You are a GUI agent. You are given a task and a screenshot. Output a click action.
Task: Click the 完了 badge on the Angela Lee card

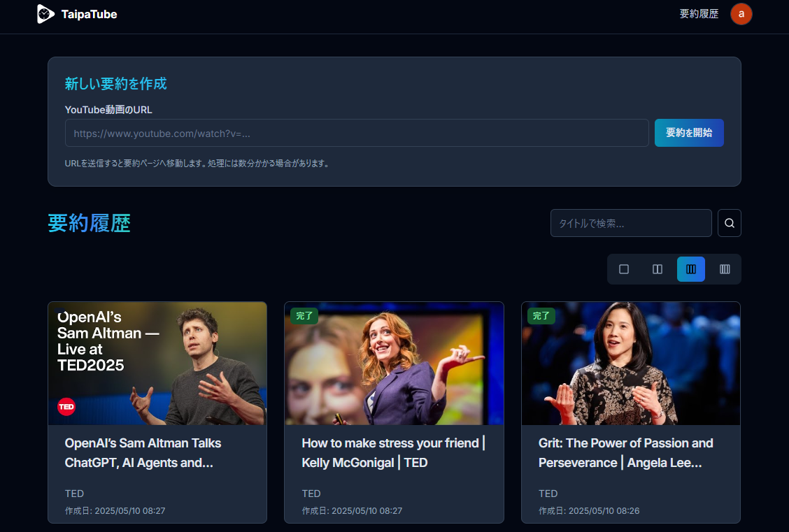(541, 316)
